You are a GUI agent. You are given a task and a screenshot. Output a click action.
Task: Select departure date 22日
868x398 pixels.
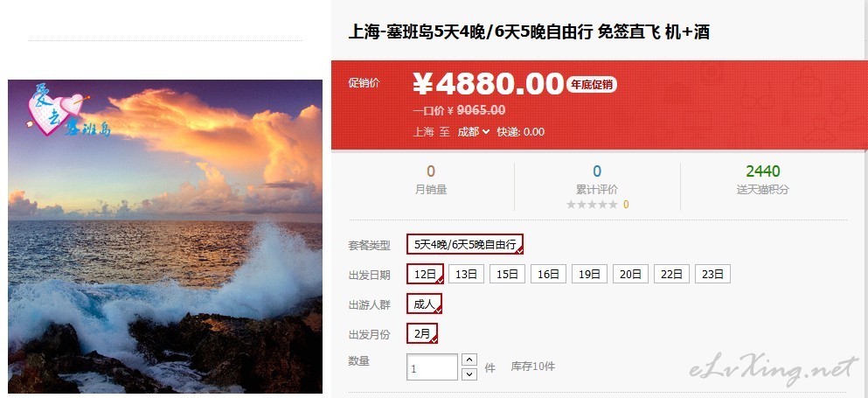671,274
